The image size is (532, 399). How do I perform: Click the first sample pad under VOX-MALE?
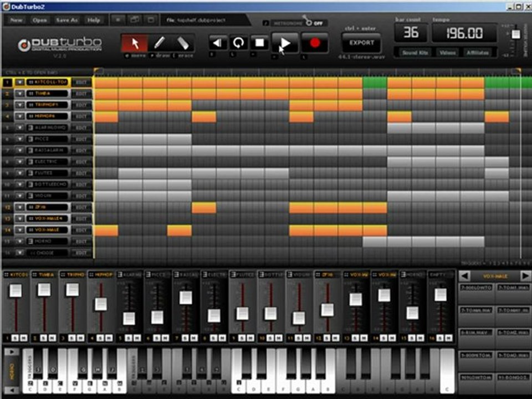click(x=476, y=294)
